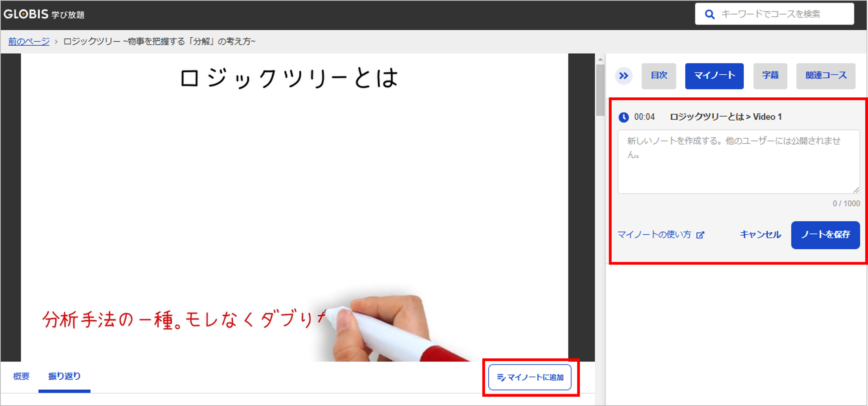Click the external link icon beside マイノートの使い方
Screen dimensions: 868x406
700,235
